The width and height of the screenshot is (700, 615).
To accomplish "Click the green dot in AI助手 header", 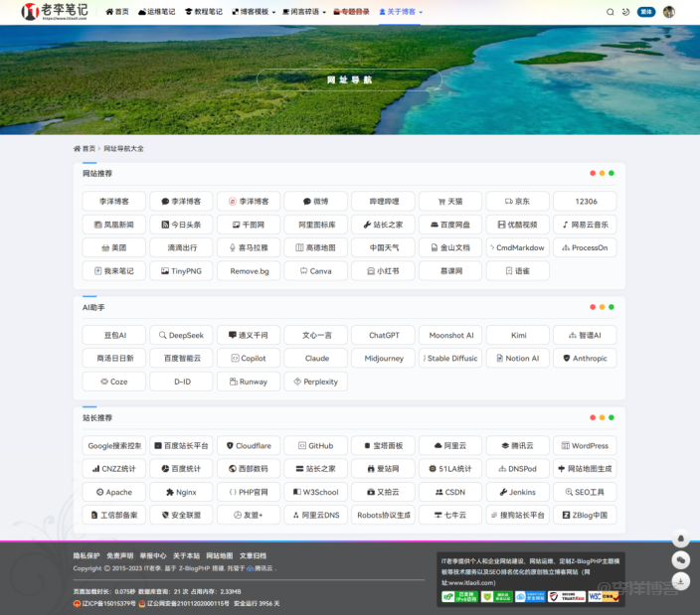I will [x=612, y=307].
